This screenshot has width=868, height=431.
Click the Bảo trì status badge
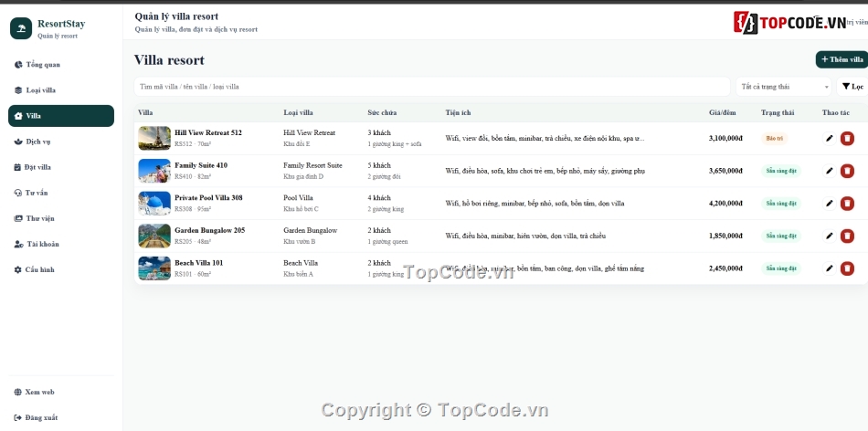click(x=775, y=138)
